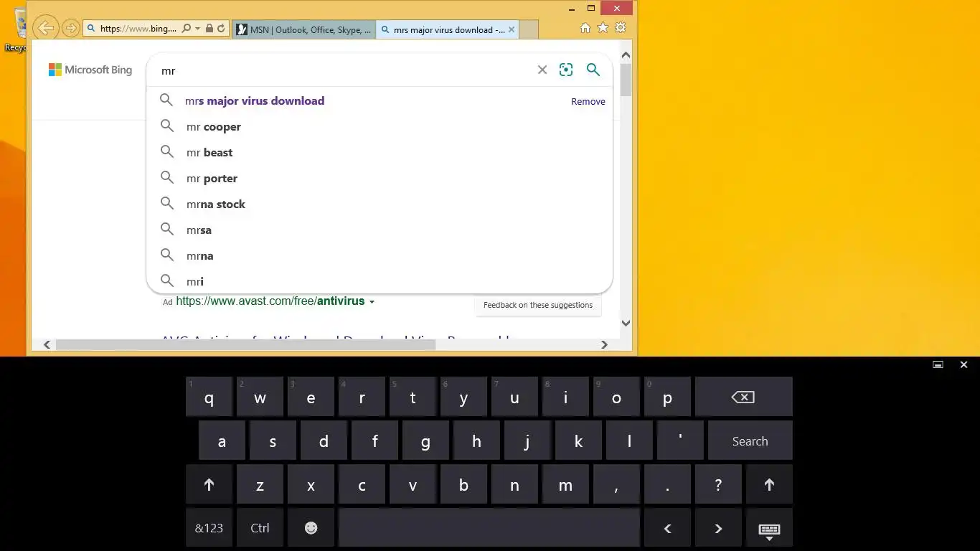Toggle the left Shift key
Image resolution: width=980 pixels, height=551 pixels.
[x=209, y=485]
